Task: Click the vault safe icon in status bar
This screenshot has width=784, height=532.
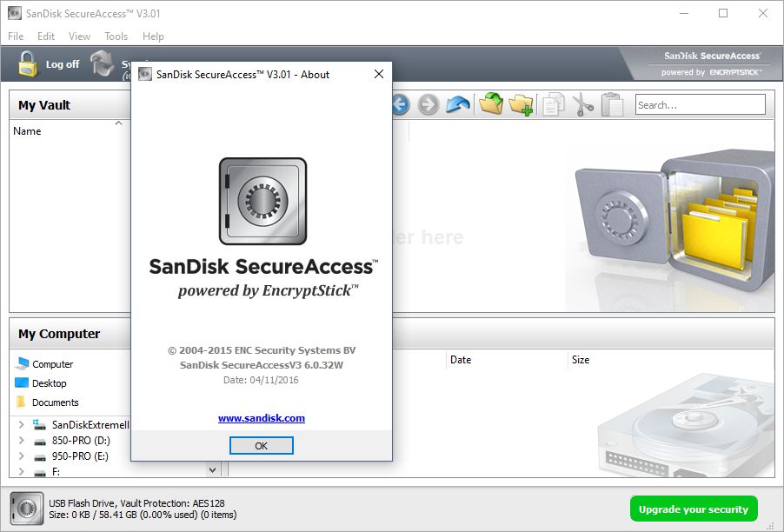Action: click(27, 509)
